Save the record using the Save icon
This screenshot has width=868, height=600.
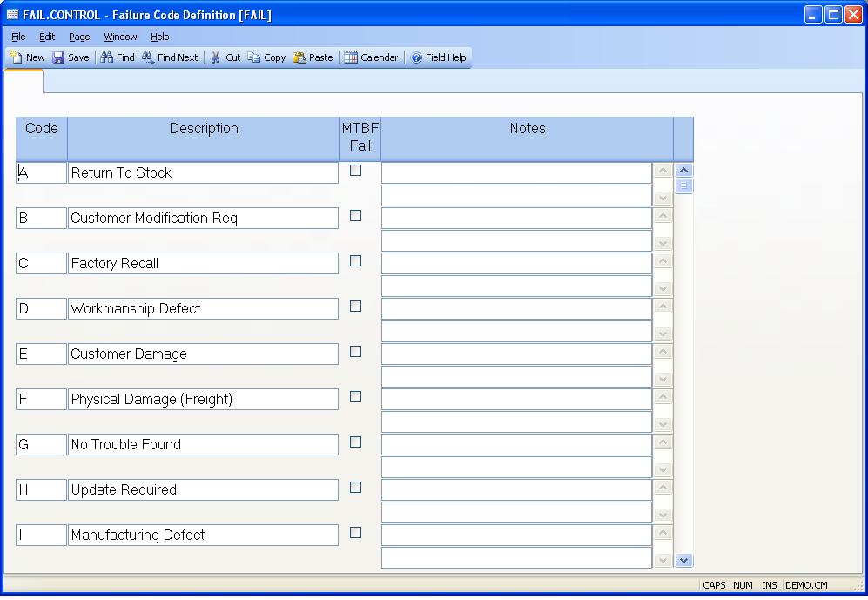58,57
